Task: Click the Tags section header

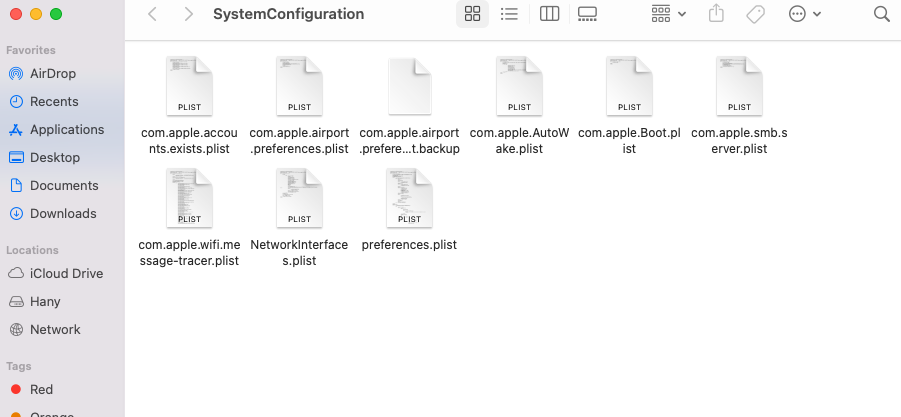Action: pyautogui.click(x=19, y=366)
